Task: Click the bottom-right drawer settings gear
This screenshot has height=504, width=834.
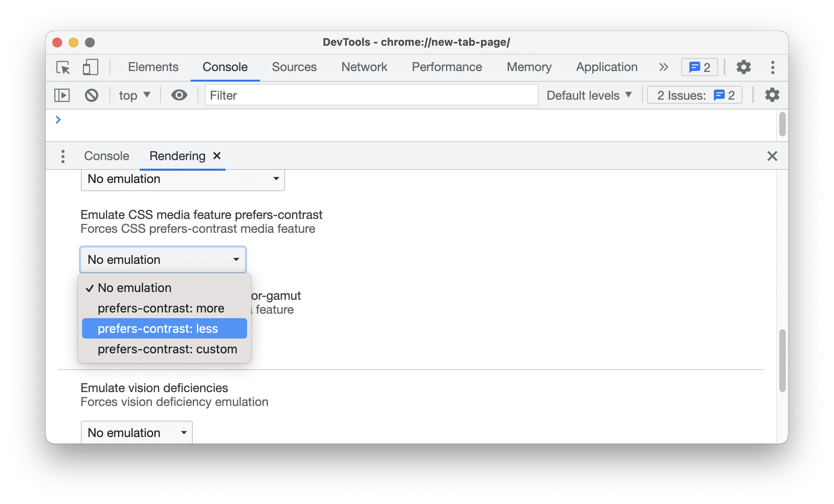Action: 772,95
